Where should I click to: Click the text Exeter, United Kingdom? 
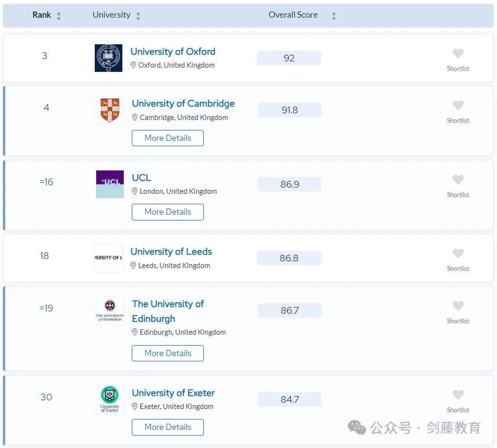(x=177, y=406)
